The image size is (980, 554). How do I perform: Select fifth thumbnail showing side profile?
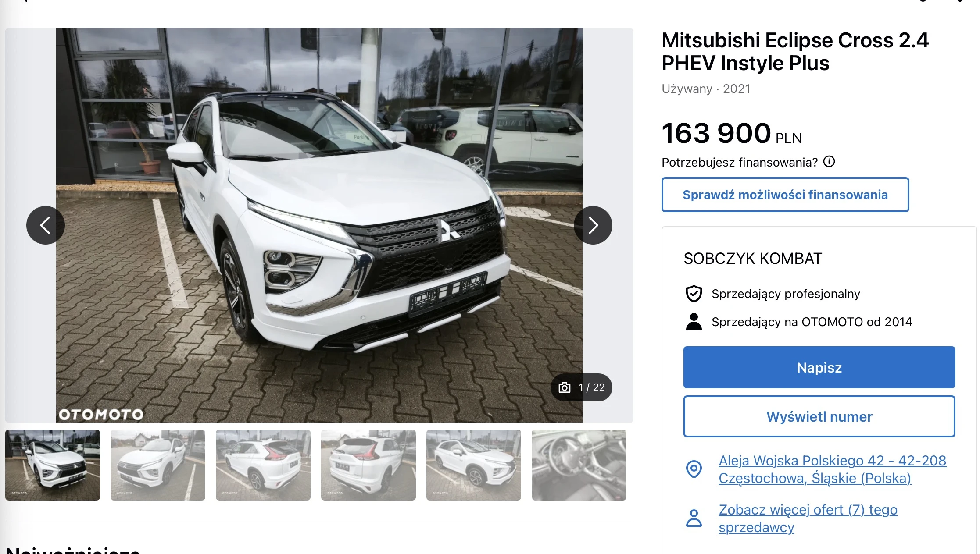474,465
